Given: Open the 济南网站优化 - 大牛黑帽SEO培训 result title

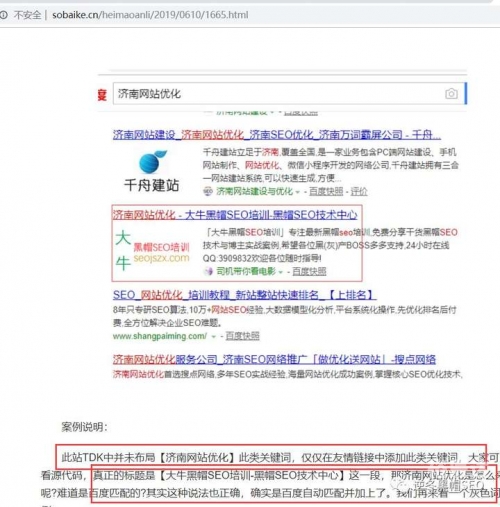Looking at the screenshot, I should point(235,215).
